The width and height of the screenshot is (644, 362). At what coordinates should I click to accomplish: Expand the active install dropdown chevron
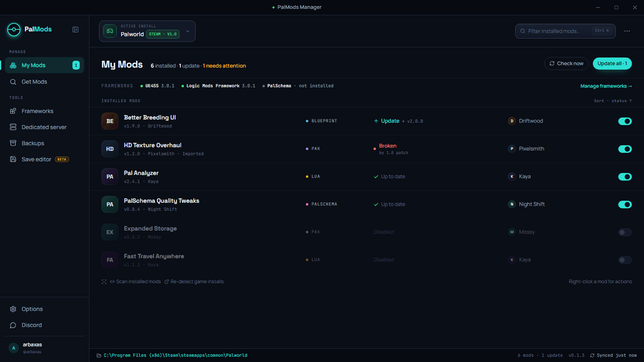tap(188, 31)
